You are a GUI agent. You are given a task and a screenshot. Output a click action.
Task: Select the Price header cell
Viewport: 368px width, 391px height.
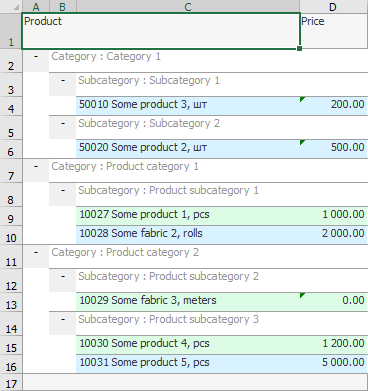pos(334,31)
